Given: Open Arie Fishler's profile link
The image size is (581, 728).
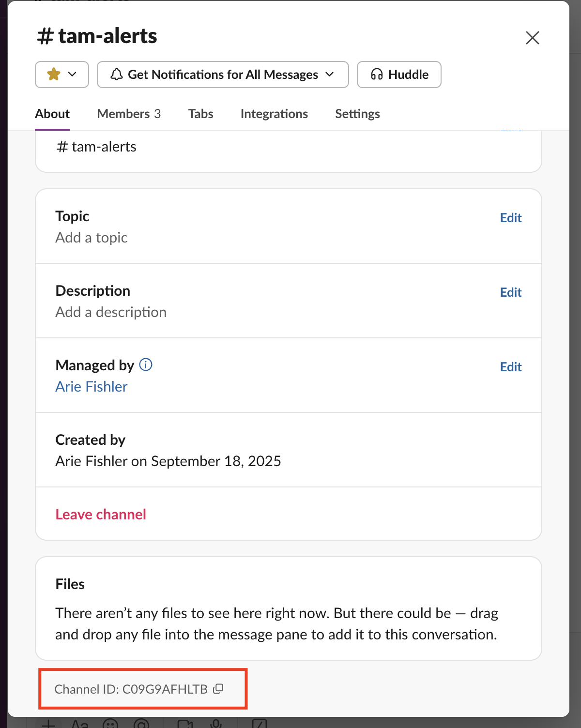Looking at the screenshot, I should tap(92, 387).
